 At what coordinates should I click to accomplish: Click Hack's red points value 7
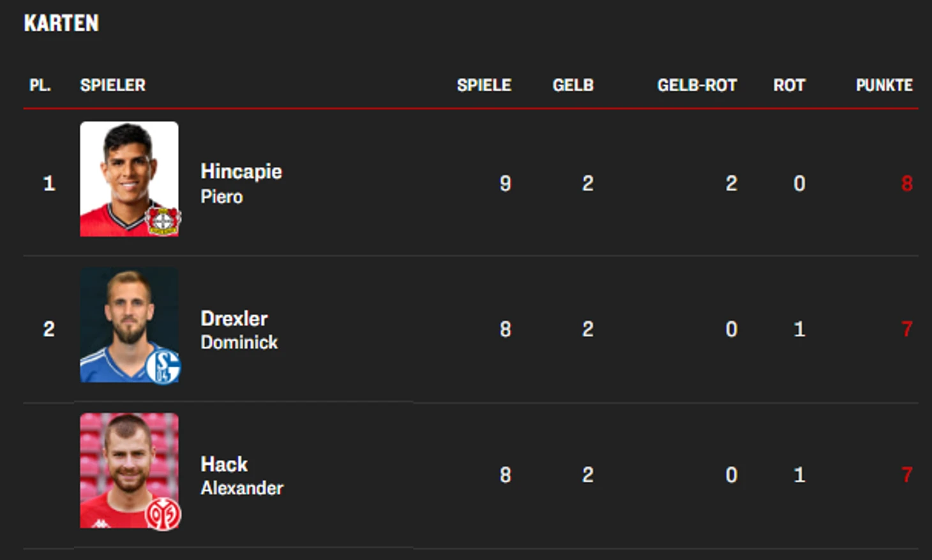pyautogui.click(x=906, y=475)
